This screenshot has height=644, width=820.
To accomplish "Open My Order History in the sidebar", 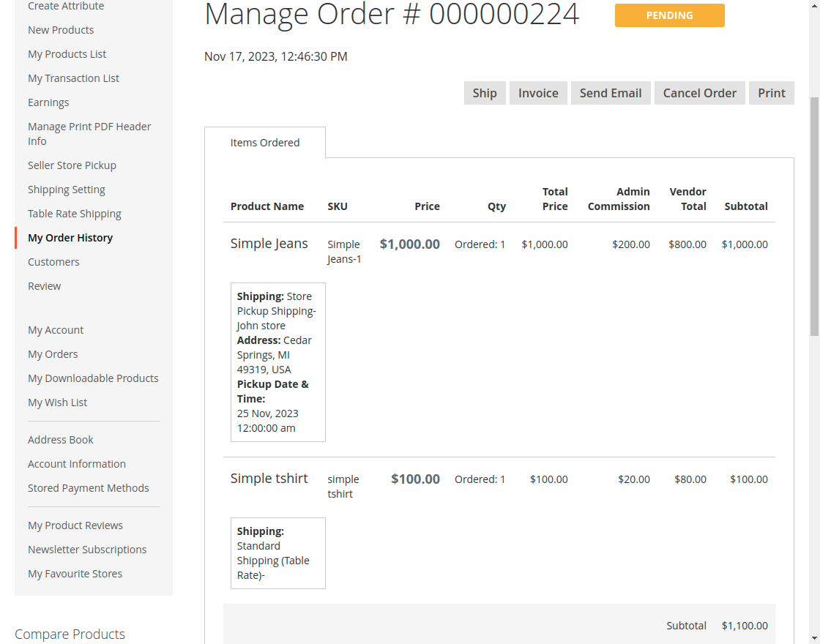I will click(x=70, y=237).
